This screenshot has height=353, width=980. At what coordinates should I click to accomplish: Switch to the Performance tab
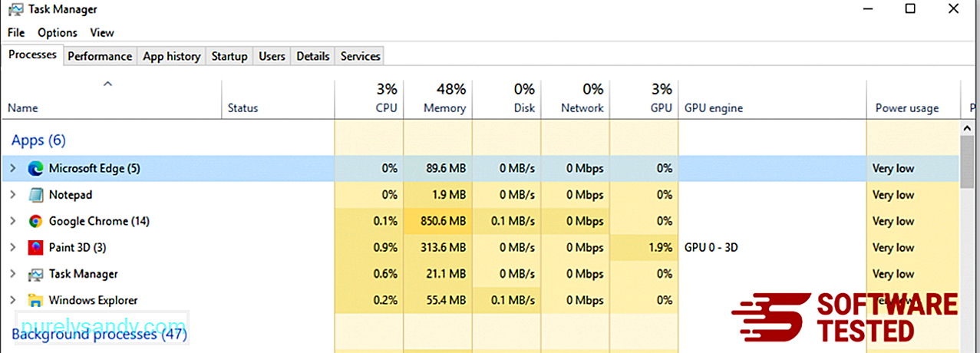100,56
